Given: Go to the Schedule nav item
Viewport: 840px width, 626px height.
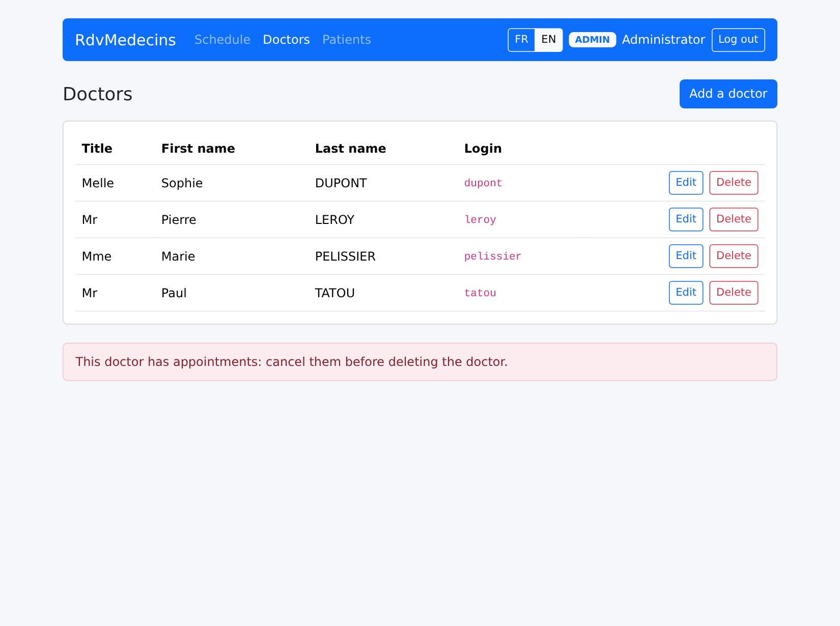Looking at the screenshot, I should click(222, 40).
